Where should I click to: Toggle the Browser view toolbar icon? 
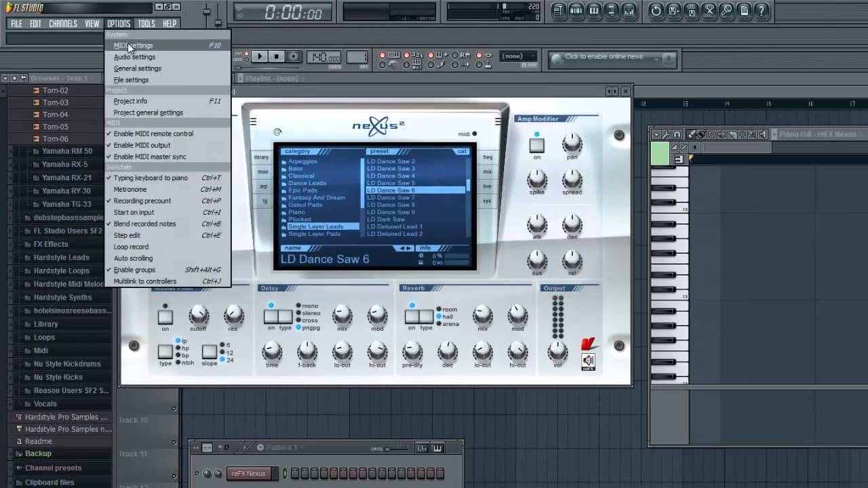tap(611, 10)
